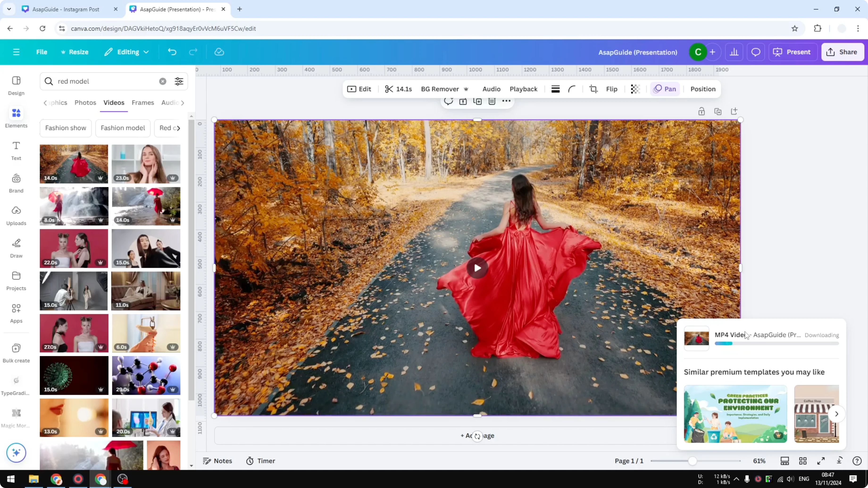The image size is (868, 488).
Task: Open the Elements panel
Action: tap(16, 117)
